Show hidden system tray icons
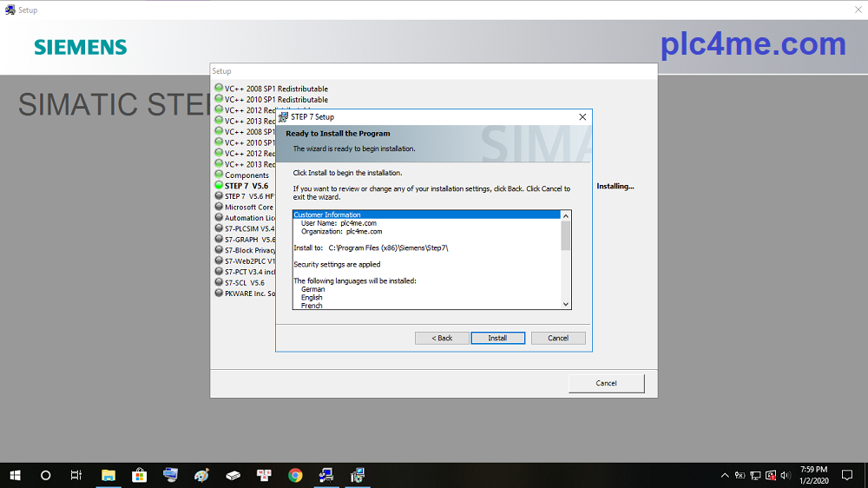This screenshot has width=868, height=488. pos(725,475)
